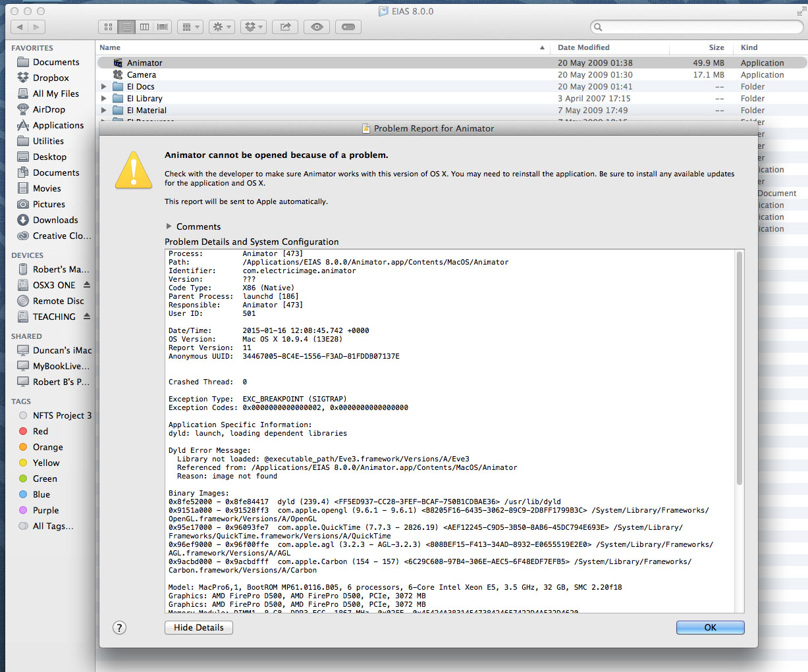The image size is (808, 672).
Task: Click the search field
Action: tap(695, 27)
